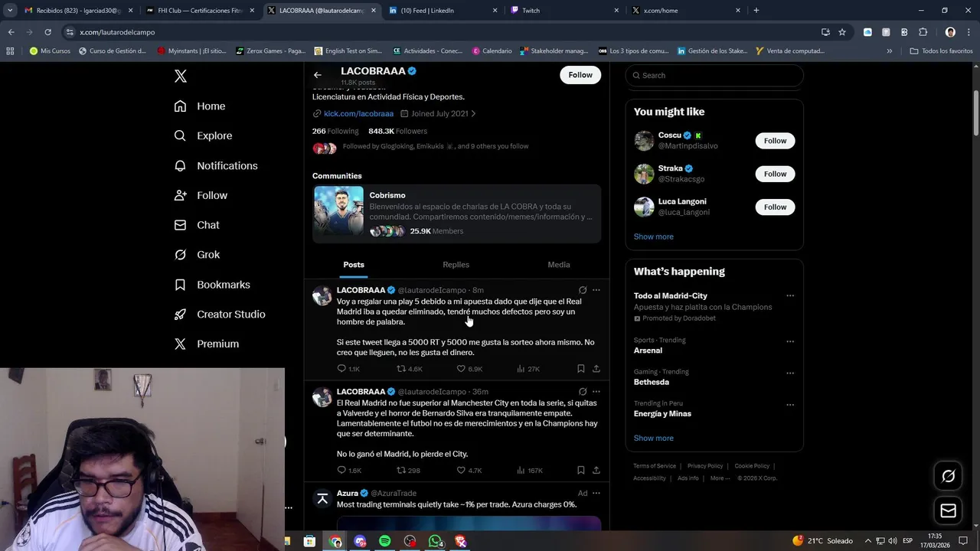The height and width of the screenshot is (551, 980).
Task: Bookmark this page with the star icon
Action: [842, 32]
